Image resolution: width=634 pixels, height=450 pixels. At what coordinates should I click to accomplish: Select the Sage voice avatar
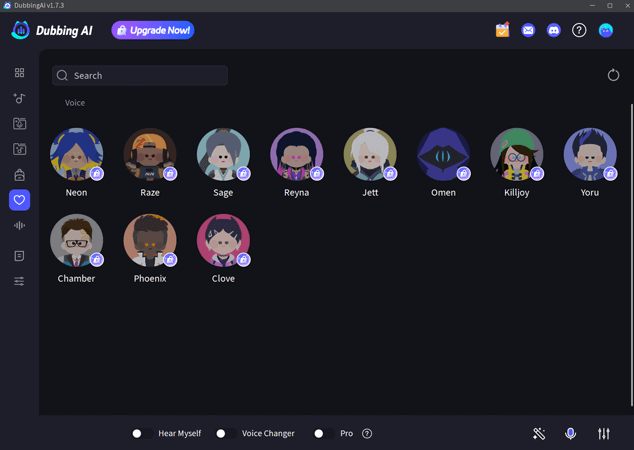[x=223, y=154]
